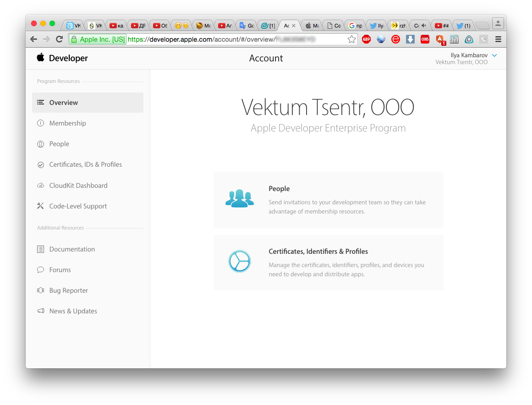Switch to the Google tab labeled np
This screenshot has height=405, width=532.
(356, 26)
